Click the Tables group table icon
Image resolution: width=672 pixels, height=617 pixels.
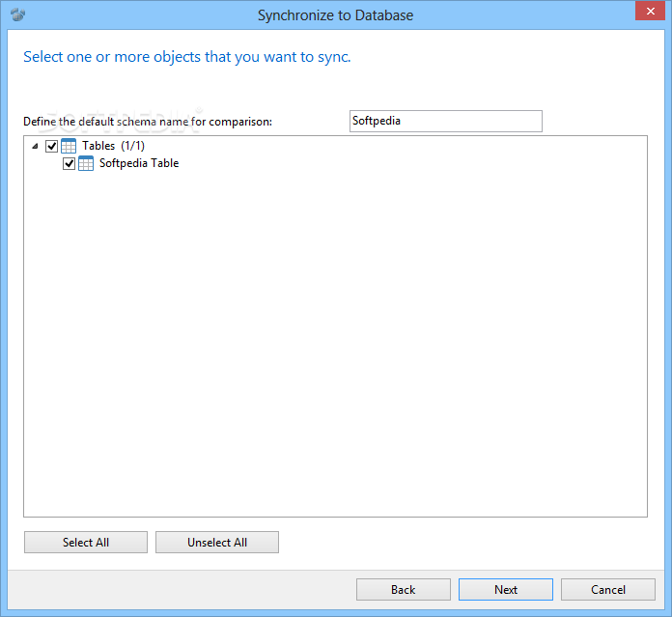point(69,146)
